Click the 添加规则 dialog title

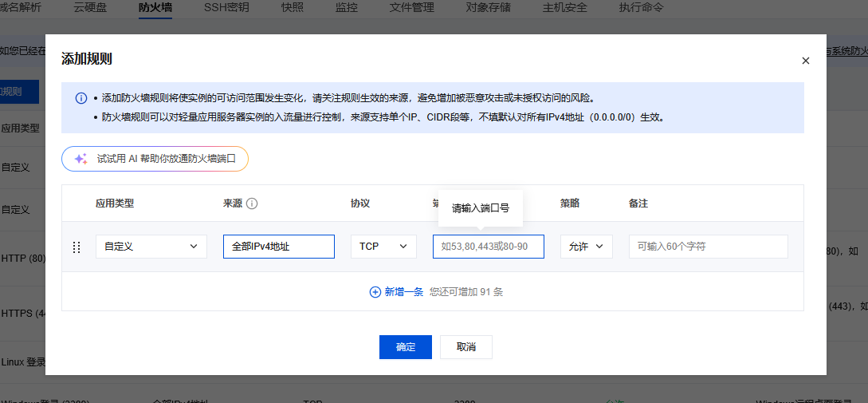coord(87,59)
